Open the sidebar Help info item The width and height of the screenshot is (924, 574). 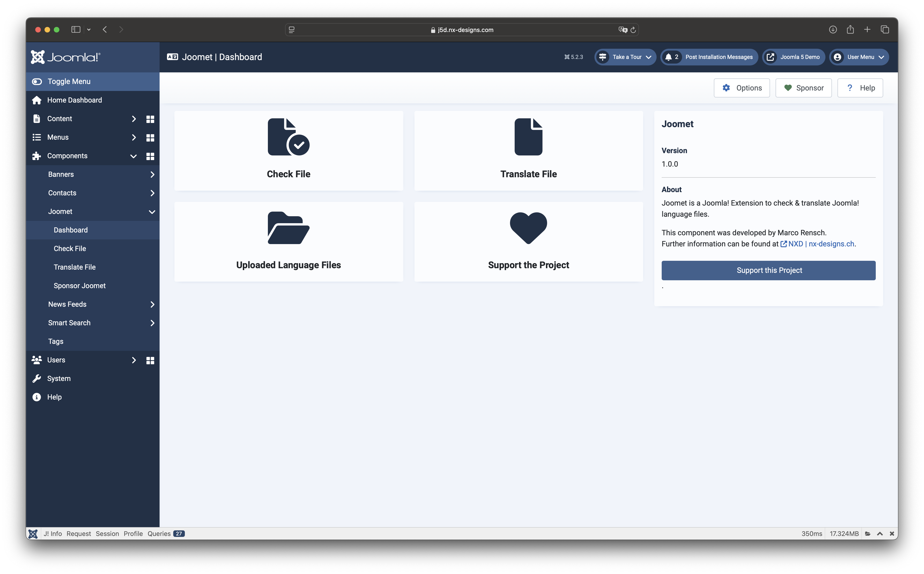pyautogui.click(x=93, y=397)
